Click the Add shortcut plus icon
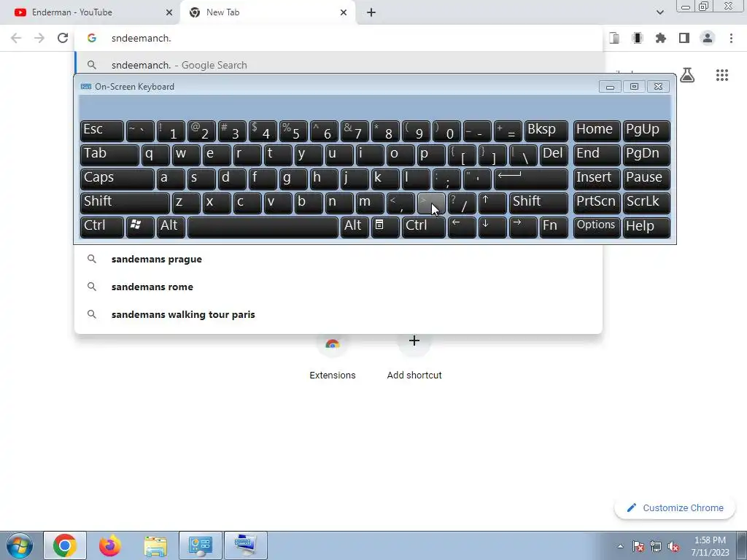 [414, 341]
